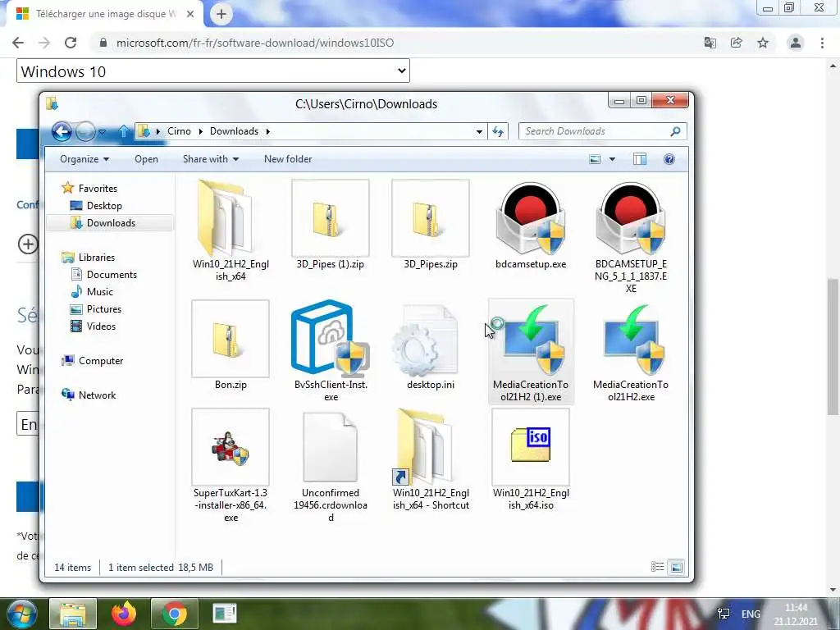
Task: Select Downloads in the navigation pane
Action: click(x=111, y=223)
